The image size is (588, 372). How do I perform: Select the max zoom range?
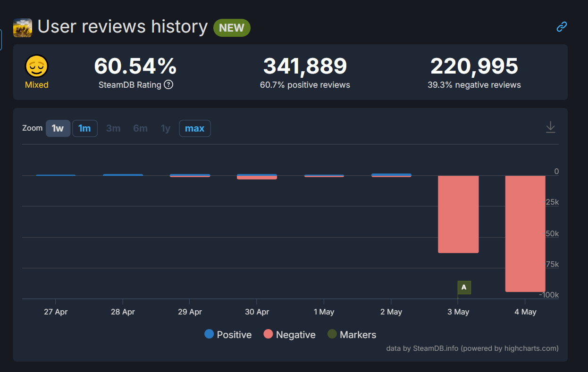[194, 128]
